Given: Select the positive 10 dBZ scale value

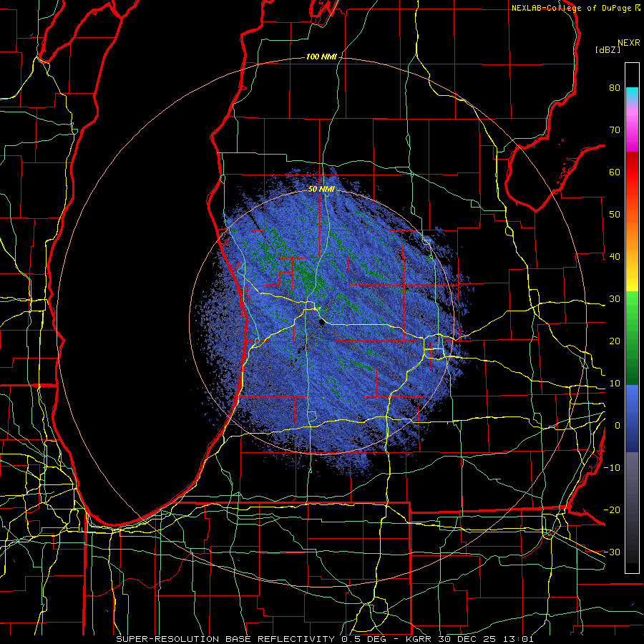Looking at the screenshot, I should pos(615,384).
